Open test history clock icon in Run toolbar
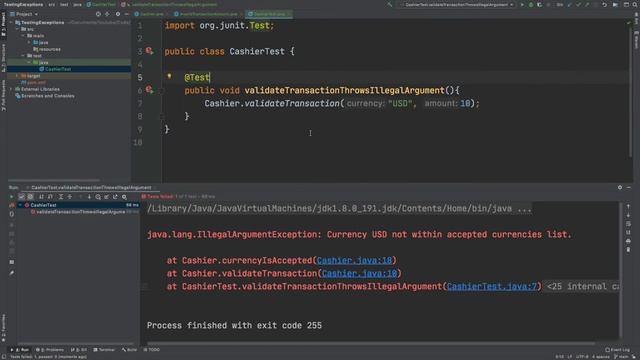Viewport: 640px width, 360px height. [98, 197]
